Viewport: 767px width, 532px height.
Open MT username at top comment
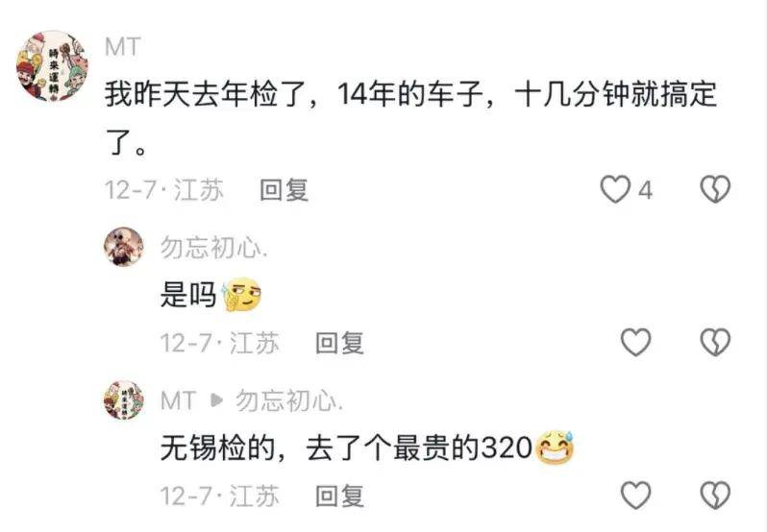pyautogui.click(x=123, y=47)
